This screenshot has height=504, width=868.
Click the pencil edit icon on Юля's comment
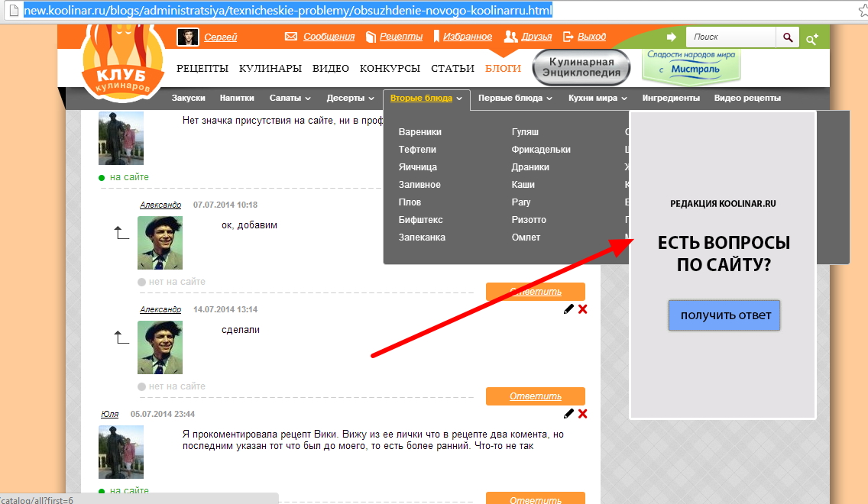point(568,414)
